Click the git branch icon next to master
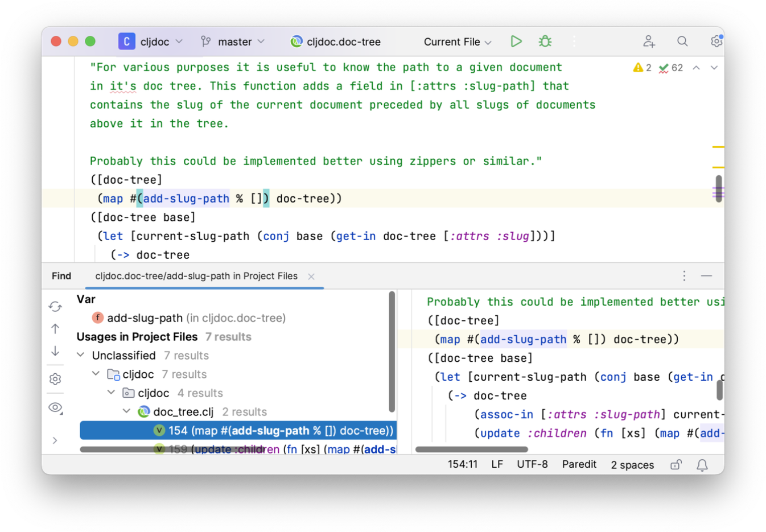The image size is (766, 532). point(206,42)
